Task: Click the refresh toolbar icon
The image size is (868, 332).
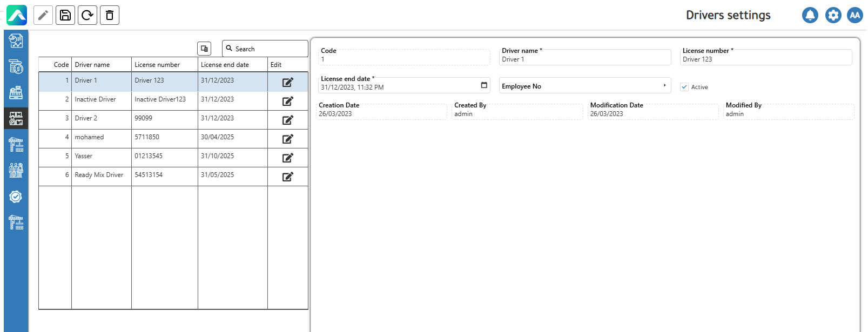Action: coord(88,15)
